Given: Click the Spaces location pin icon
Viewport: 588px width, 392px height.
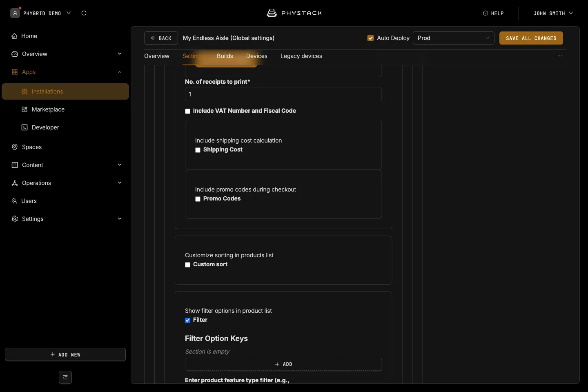Looking at the screenshot, I should (x=15, y=147).
